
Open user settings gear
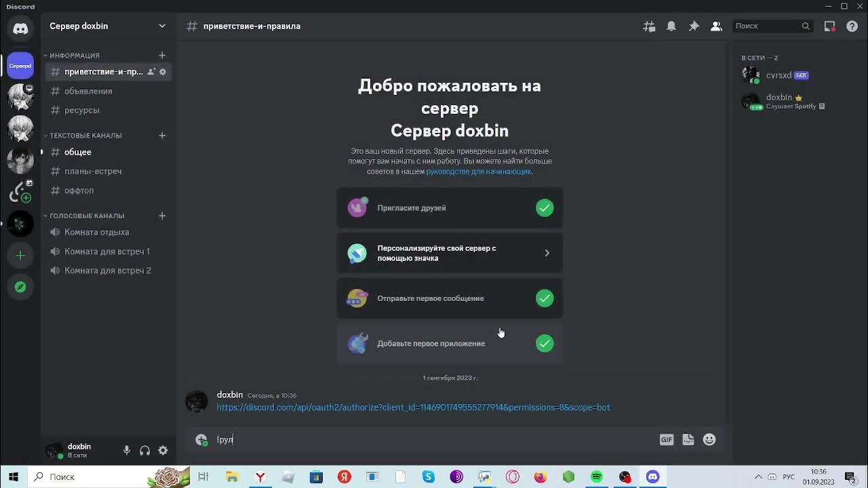coord(163,450)
